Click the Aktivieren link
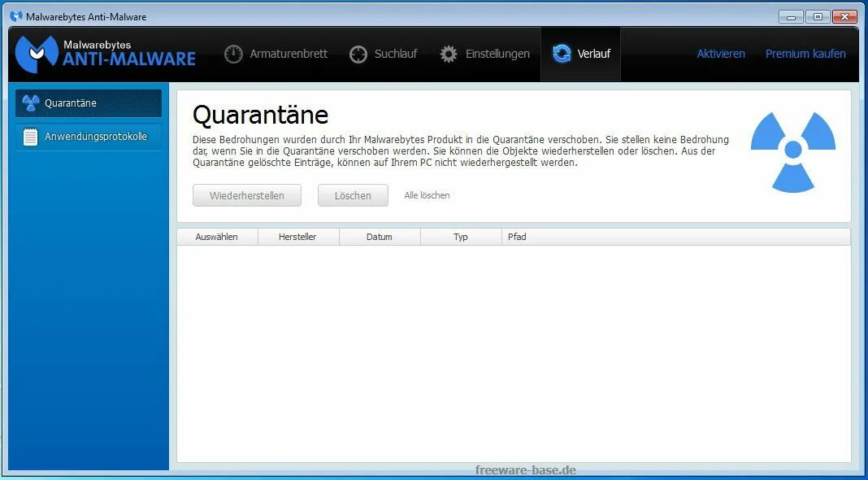868x480 pixels. click(x=721, y=54)
